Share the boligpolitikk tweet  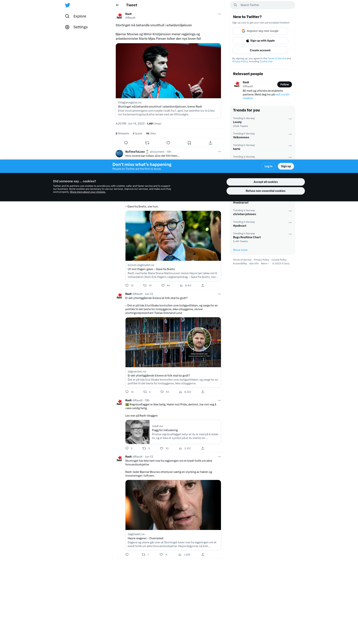pos(203,392)
